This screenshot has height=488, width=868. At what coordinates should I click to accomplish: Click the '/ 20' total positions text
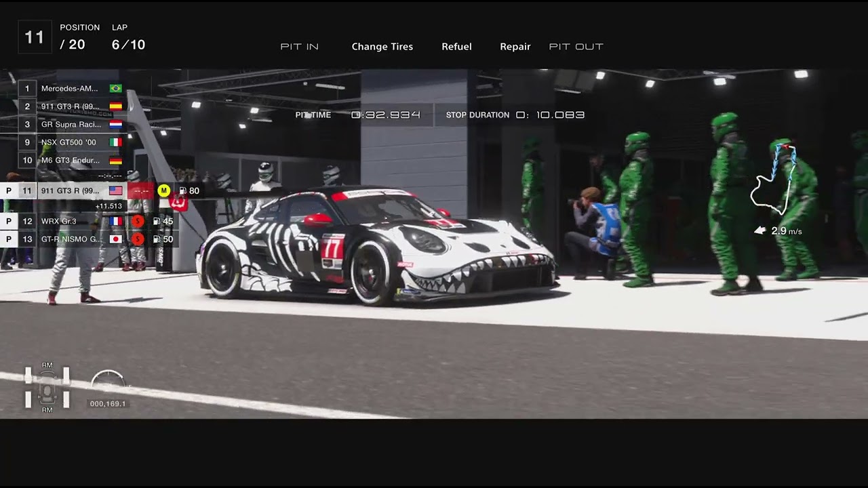point(73,45)
